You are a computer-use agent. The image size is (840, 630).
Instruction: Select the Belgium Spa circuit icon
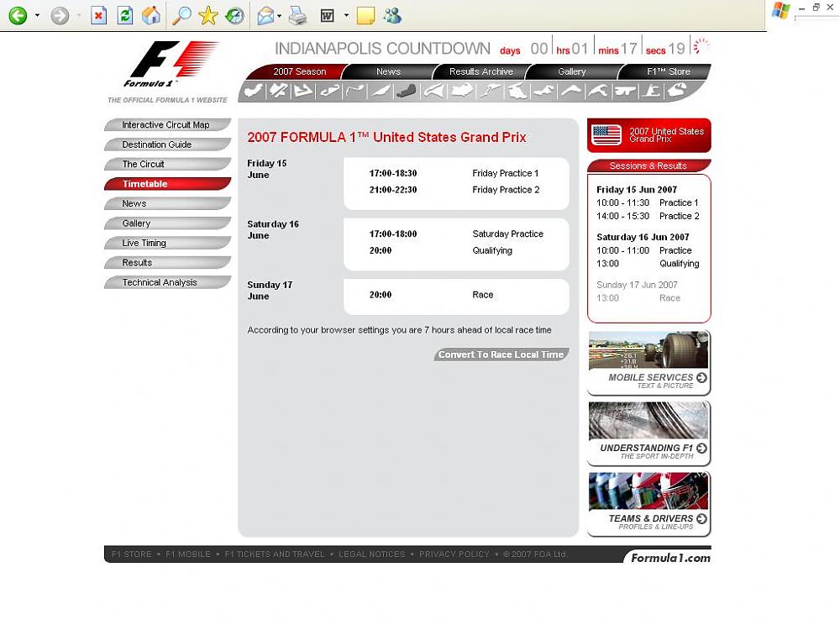(x=597, y=91)
